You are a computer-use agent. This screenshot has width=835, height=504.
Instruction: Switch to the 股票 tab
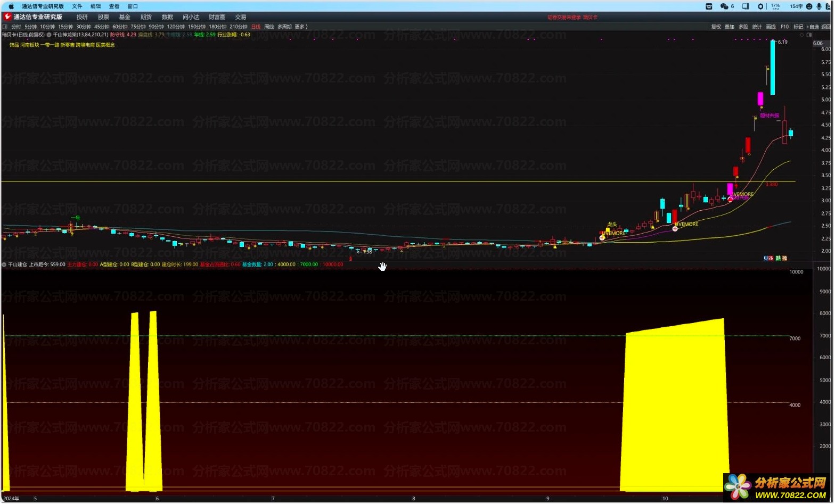click(103, 17)
